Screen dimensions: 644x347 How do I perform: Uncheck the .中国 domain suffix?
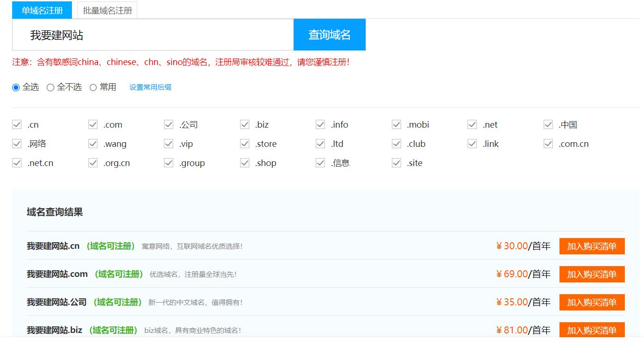547,124
